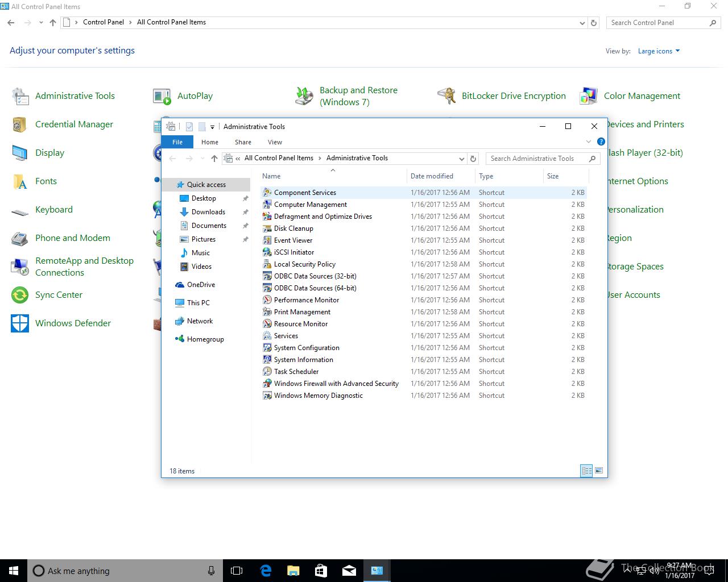728x582 pixels.
Task: Open the Home ribbon tab
Action: click(x=210, y=142)
